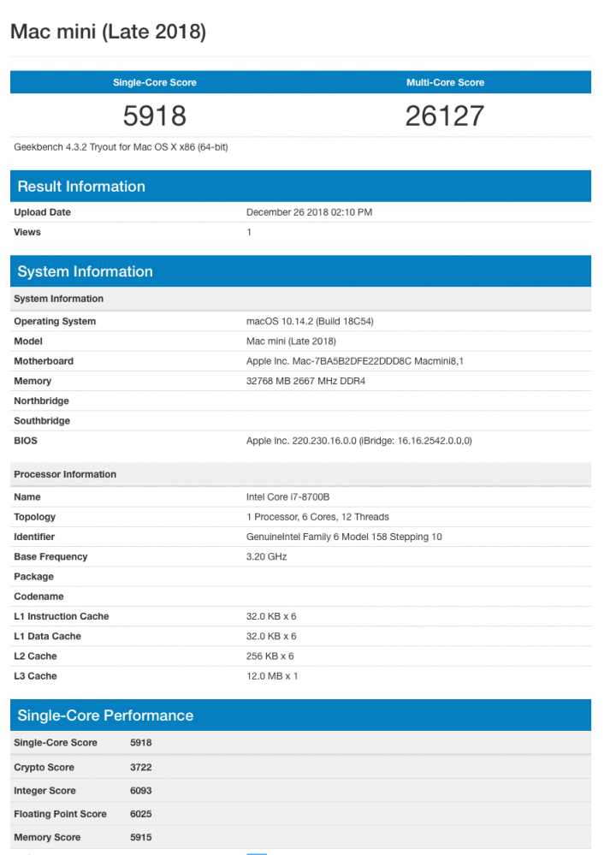The image size is (616, 855).
Task: Select the Floating Point Score value 6025
Action: [x=140, y=814]
